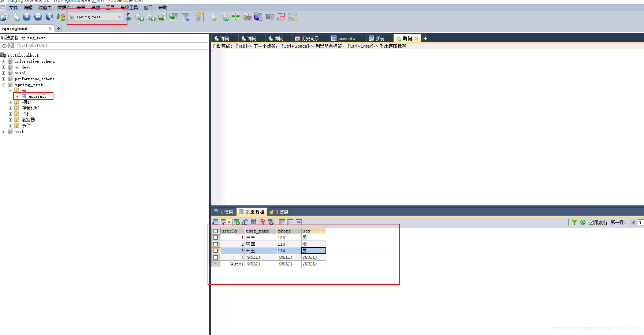
Task: Click the execute all queries icon
Action: [38, 17]
